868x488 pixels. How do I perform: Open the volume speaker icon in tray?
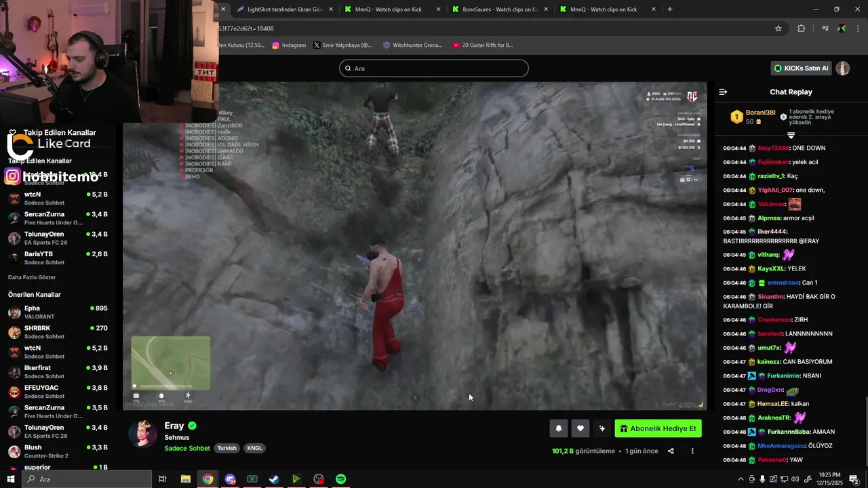pos(795,479)
